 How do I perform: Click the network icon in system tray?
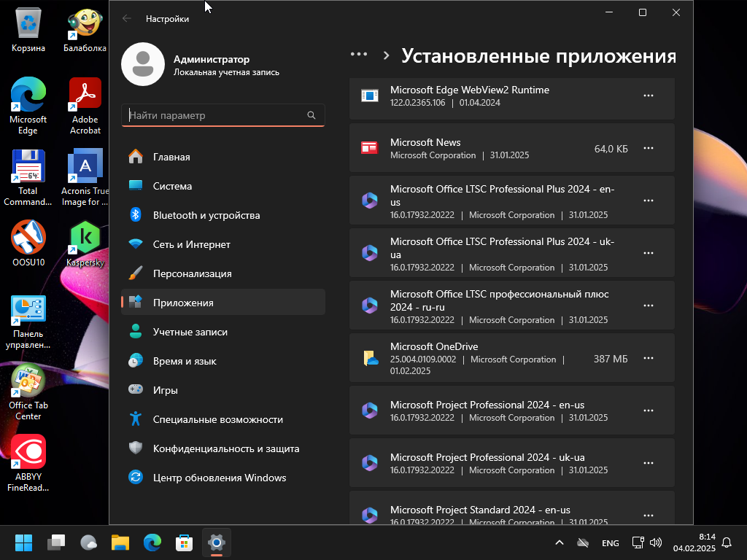pos(638,542)
